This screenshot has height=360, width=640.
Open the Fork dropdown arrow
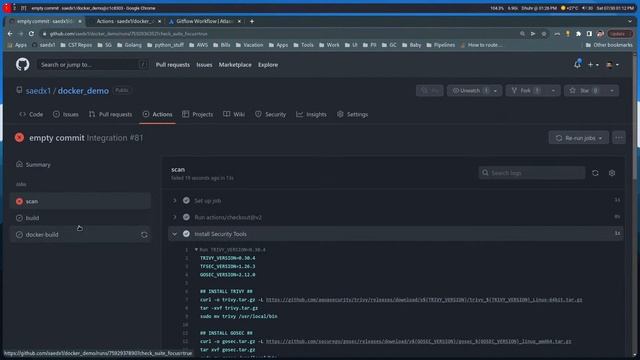point(553,91)
